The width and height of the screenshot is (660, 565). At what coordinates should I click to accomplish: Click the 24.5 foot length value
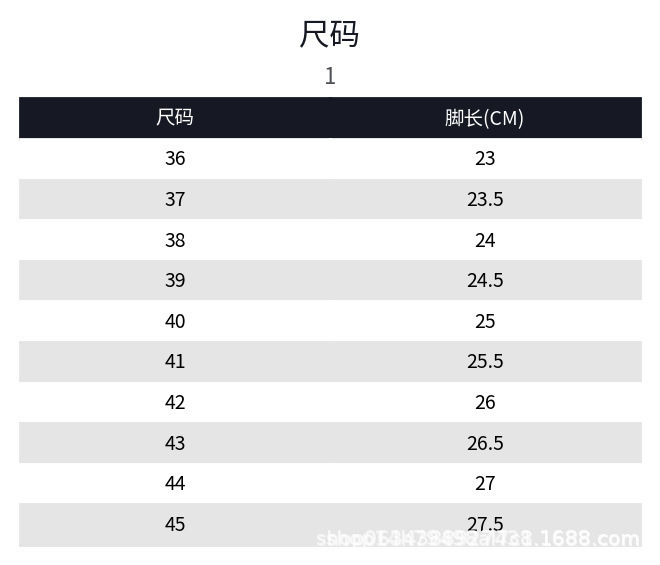[485, 280]
